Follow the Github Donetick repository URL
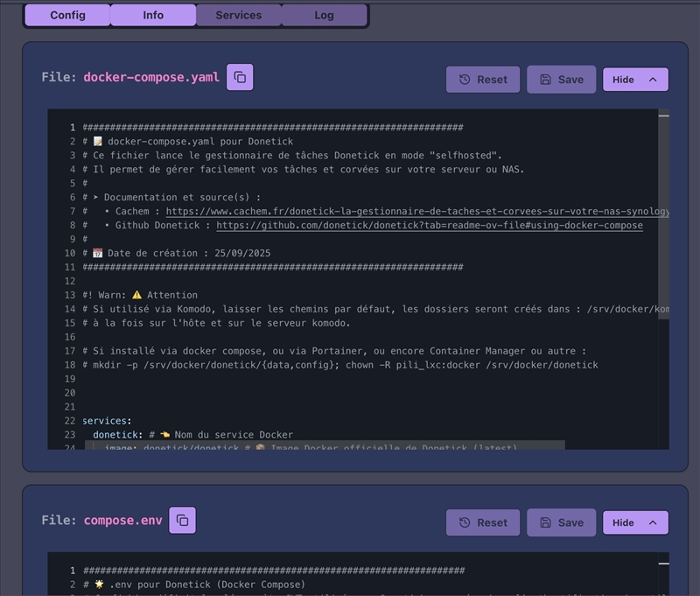Viewport: 700px width, 596px height. [429, 225]
